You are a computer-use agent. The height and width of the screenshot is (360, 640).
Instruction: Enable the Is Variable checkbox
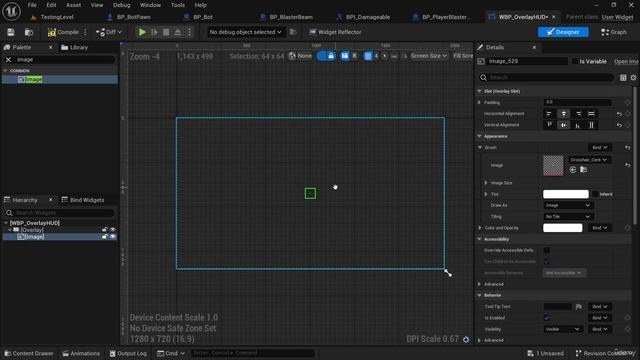[x=575, y=61]
